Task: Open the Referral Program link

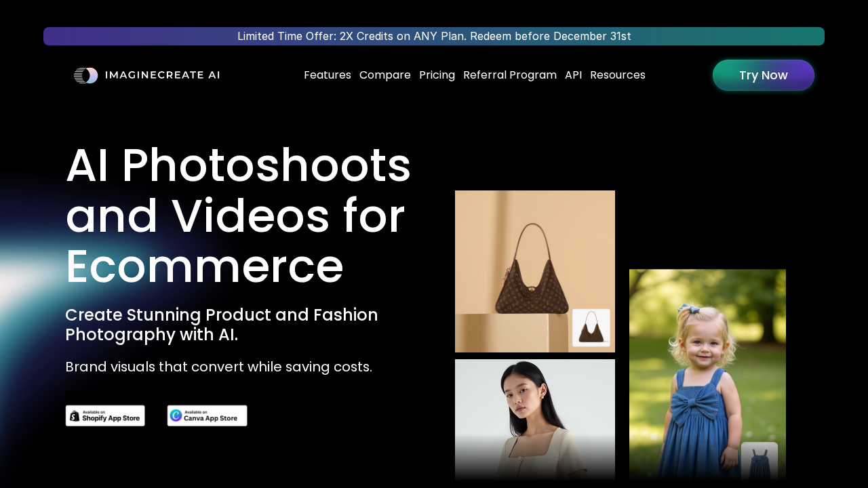Action: point(510,75)
